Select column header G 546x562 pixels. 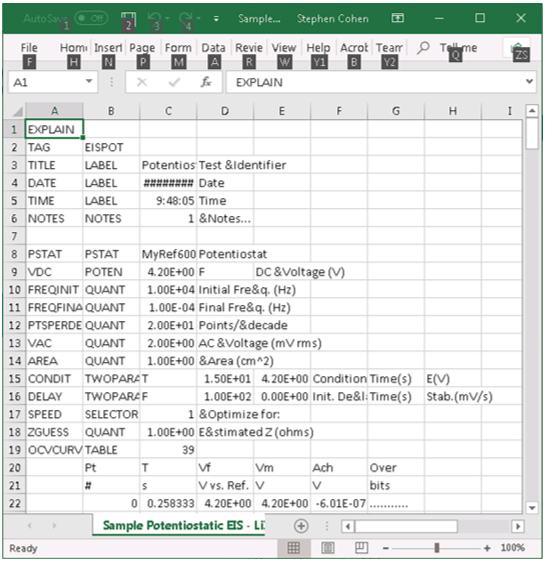(396, 111)
